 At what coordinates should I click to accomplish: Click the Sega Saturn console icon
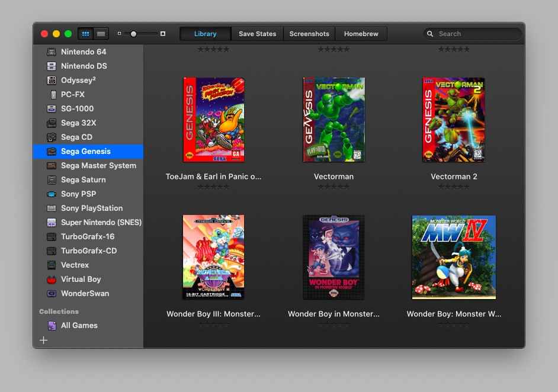pos(52,180)
